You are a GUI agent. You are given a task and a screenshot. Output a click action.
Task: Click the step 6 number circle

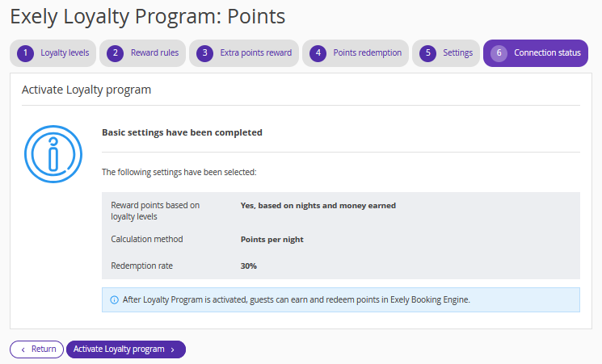click(x=499, y=53)
